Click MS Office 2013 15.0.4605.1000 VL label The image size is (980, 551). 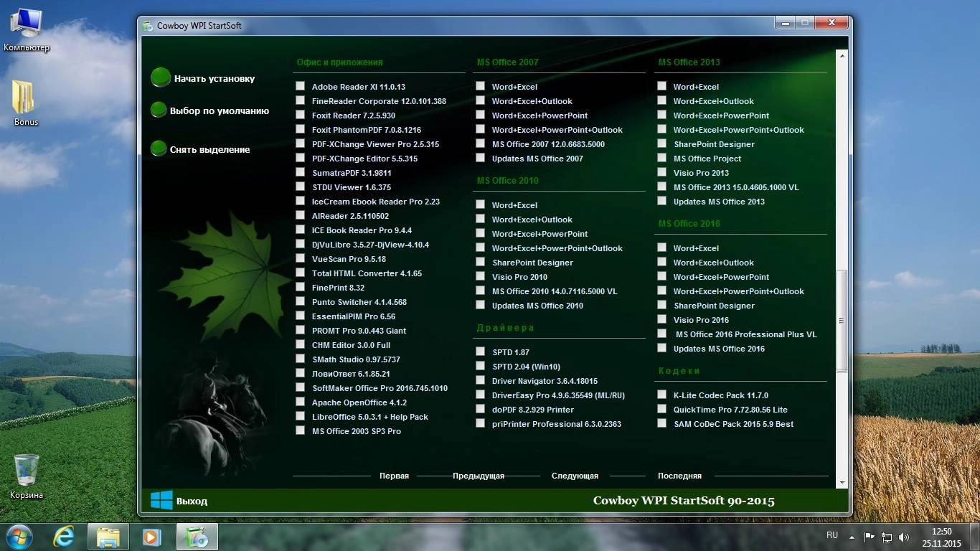coord(736,187)
